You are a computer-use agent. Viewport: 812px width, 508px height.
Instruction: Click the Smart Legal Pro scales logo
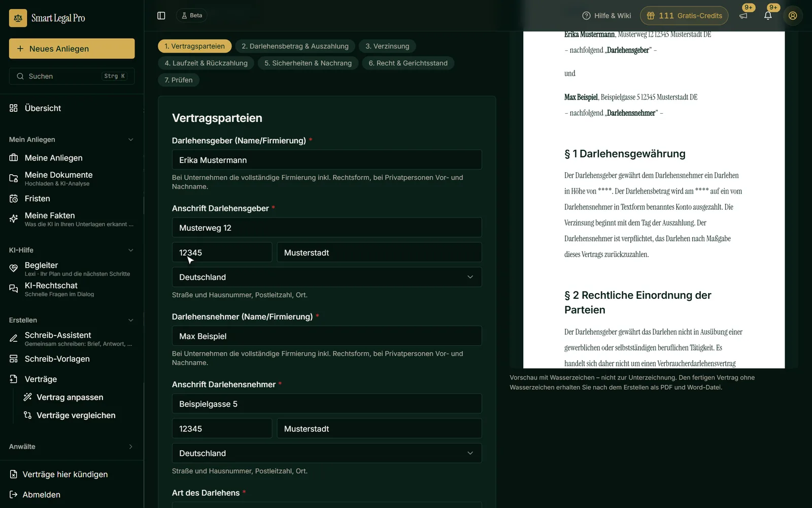pyautogui.click(x=18, y=18)
